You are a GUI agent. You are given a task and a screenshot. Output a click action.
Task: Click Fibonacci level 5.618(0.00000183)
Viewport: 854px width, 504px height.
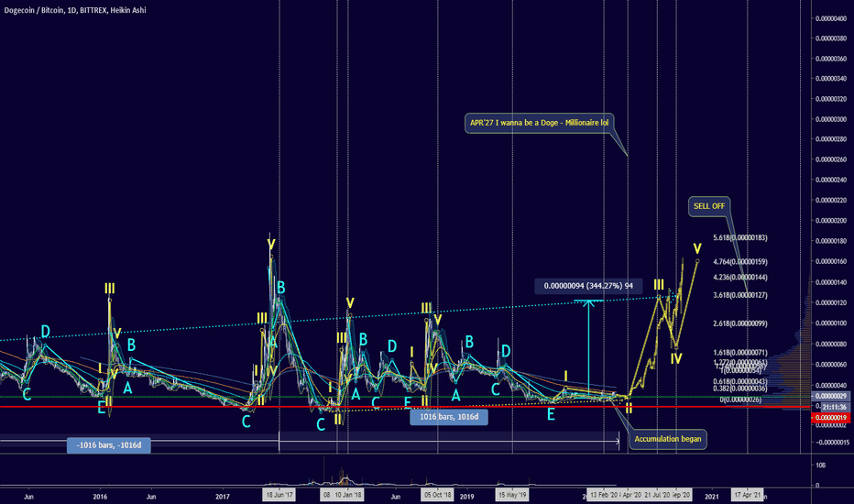[x=740, y=237]
